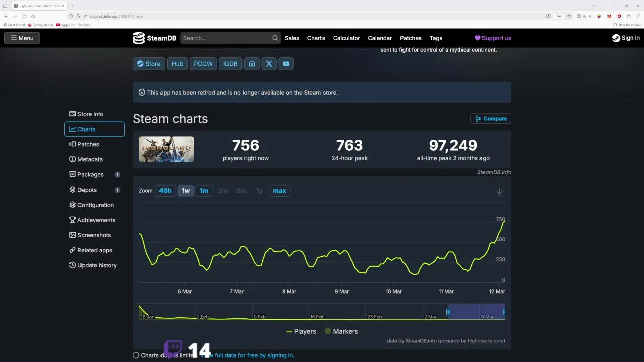This screenshot has height=362, width=644.
Task: Click the info icon in retired notice
Action: 142,93
